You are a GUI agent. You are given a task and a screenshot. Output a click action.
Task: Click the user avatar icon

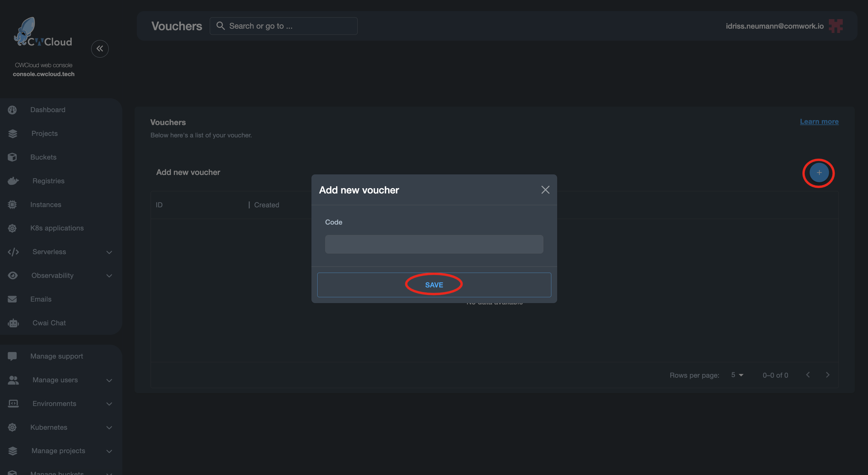(836, 26)
